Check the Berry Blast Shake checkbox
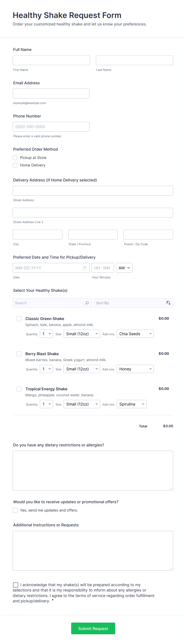 pos(19,354)
